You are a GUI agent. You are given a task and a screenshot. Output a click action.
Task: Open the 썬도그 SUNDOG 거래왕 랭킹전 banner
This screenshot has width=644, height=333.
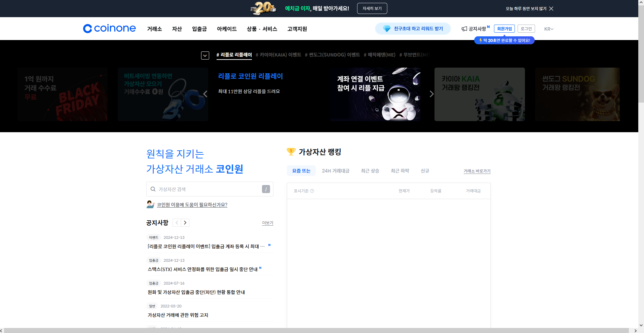(x=577, y=94)
